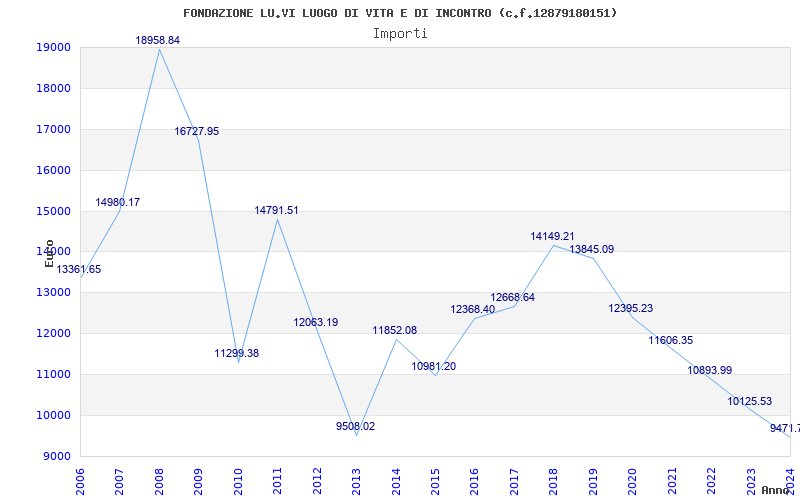Click the y-axis tick 18000
Viewport: 800px width, 500px height.
[x=53, y=88]
